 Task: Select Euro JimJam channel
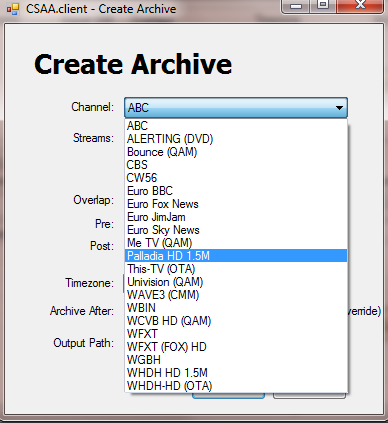point(236,217)
